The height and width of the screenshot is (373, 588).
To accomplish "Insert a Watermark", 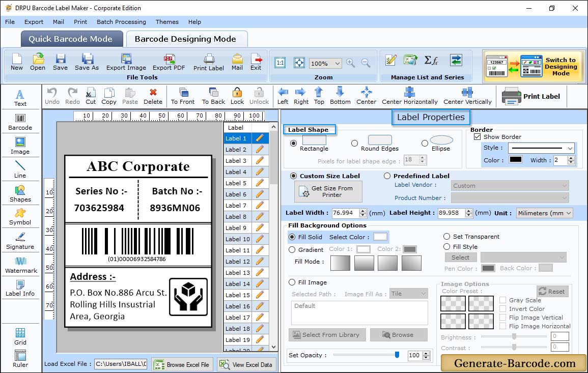I will click(x=21, y=265).
